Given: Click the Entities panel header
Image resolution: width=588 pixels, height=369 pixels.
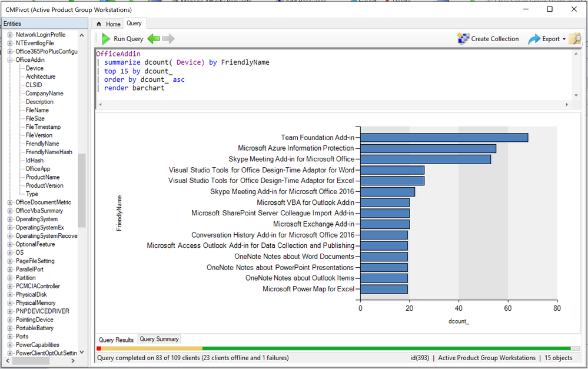Looking at the screenshot, I should [x=45, y=24].
